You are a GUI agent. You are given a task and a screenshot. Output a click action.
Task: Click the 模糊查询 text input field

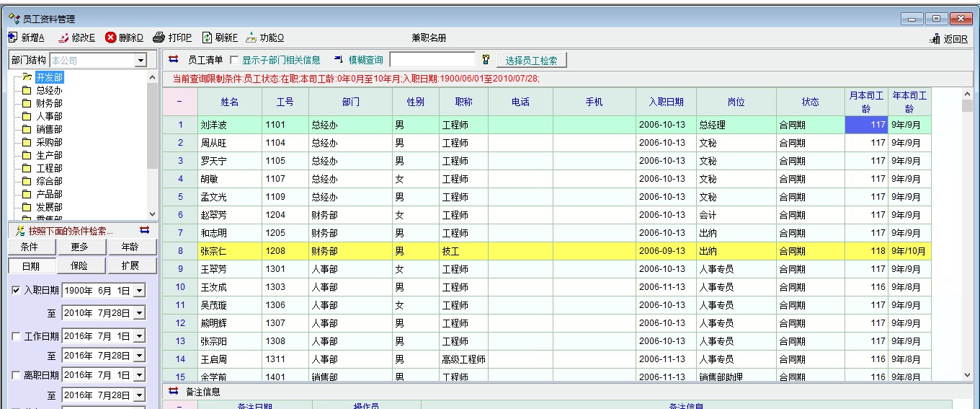[x=432, y=61]
